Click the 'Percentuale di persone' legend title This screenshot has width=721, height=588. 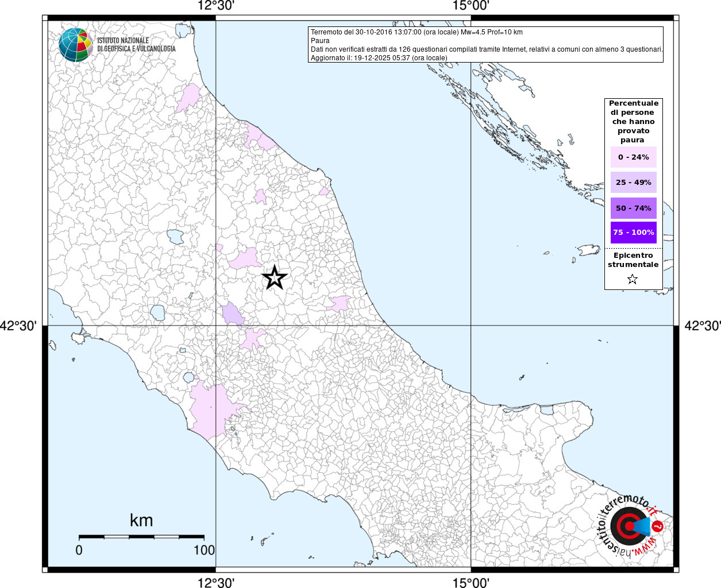(x=633, y=122)
